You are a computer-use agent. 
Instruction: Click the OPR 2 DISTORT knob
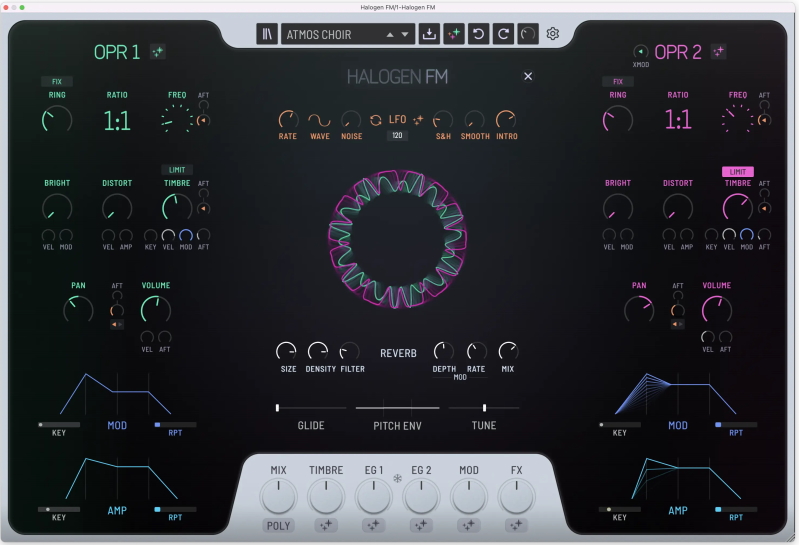[x=678, y=208]
